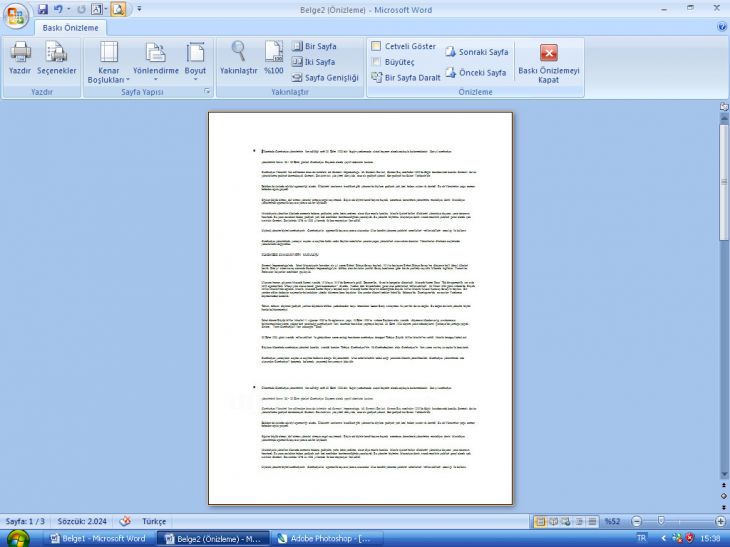Click the Yakınlaştır magnifier icon
The image size is (730, 547).
(x=239, y=52)
